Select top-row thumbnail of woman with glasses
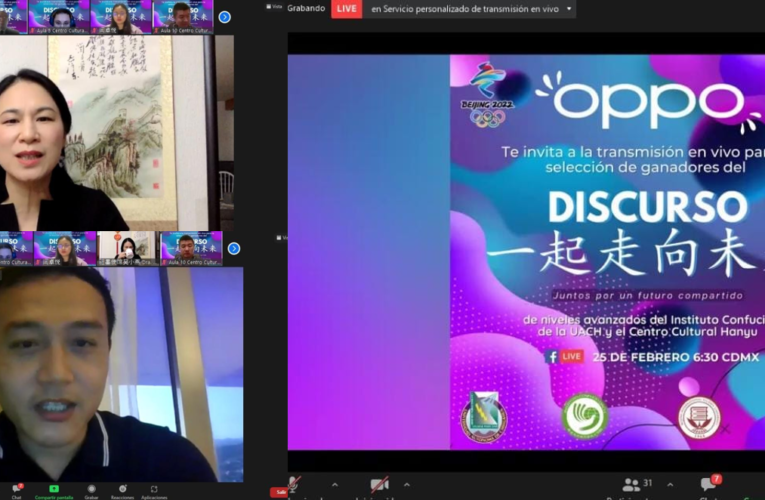This screenshot has width=765, height=500. pyautogui.click(x=121, y=17)
